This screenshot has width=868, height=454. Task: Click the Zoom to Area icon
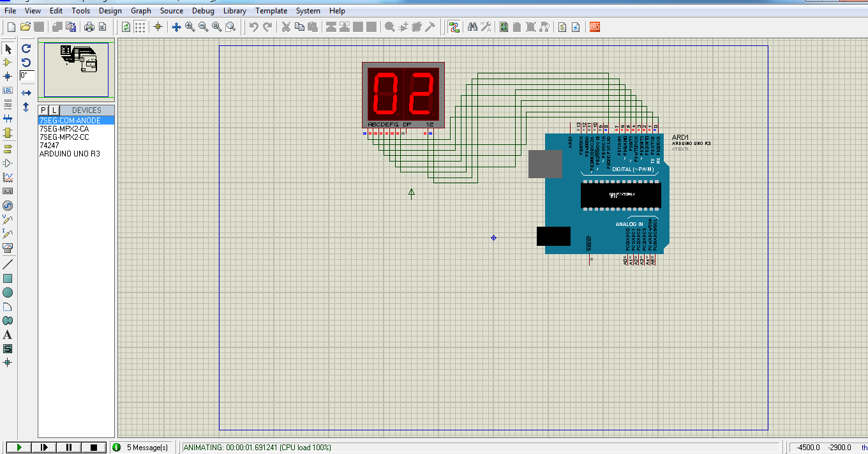230,27
